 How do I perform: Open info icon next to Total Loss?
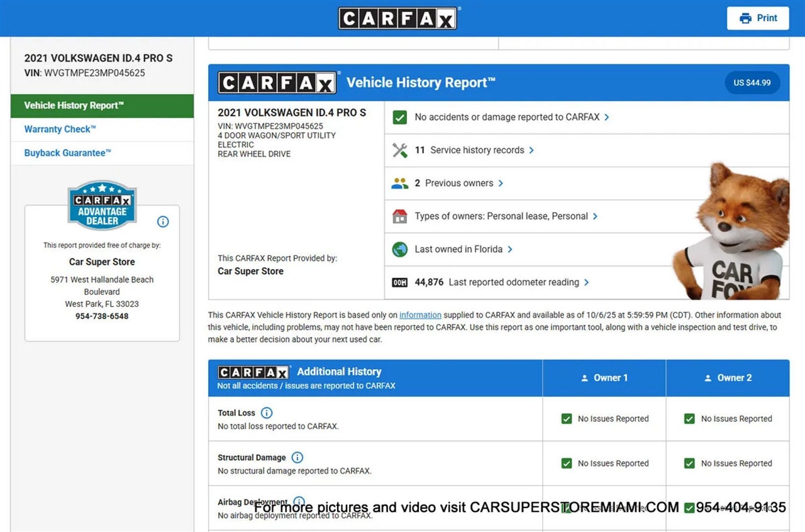click(267, 413)
